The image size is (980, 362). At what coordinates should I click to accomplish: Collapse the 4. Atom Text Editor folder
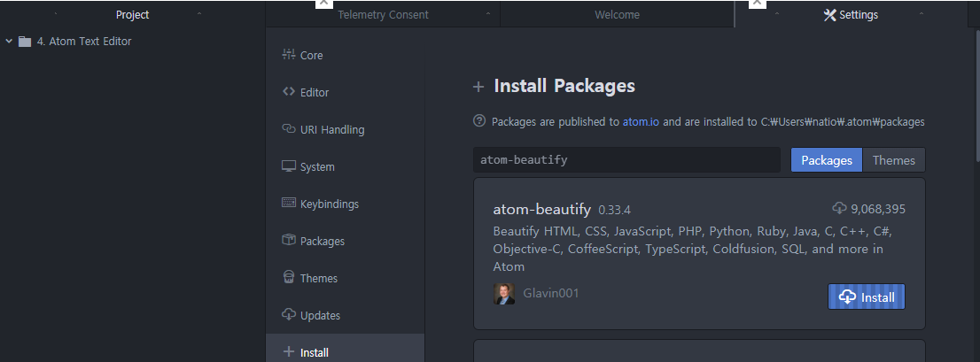click(9, 42)
